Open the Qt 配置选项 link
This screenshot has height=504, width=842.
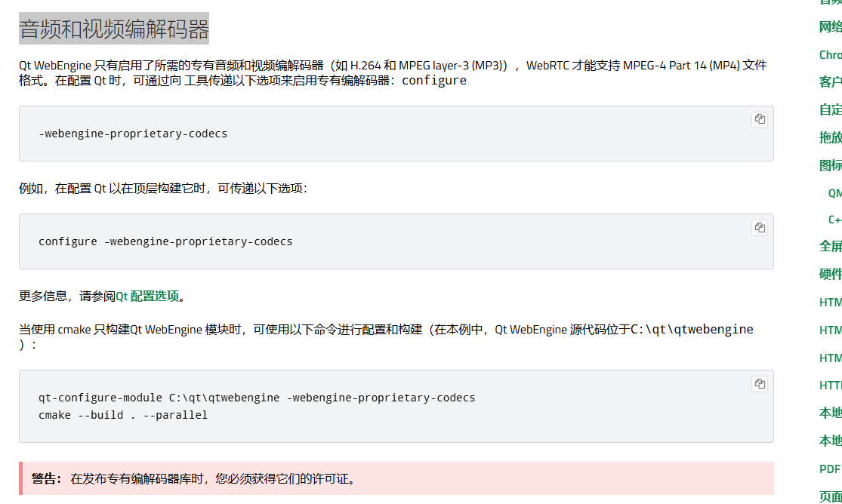148,297
